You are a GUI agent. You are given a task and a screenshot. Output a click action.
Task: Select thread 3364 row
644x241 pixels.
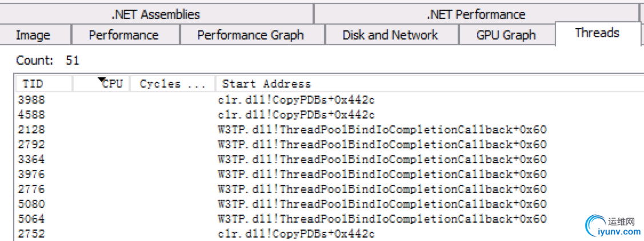click(x=329, y=159)
